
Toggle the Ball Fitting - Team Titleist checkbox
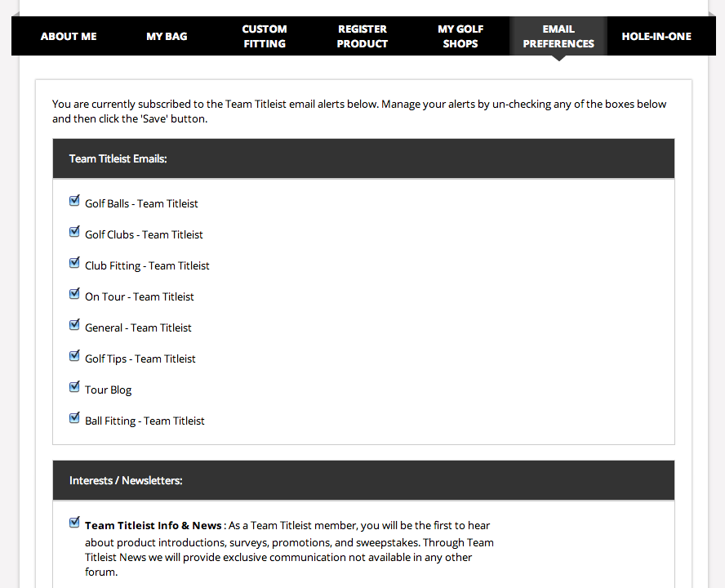tap(74, 418)
